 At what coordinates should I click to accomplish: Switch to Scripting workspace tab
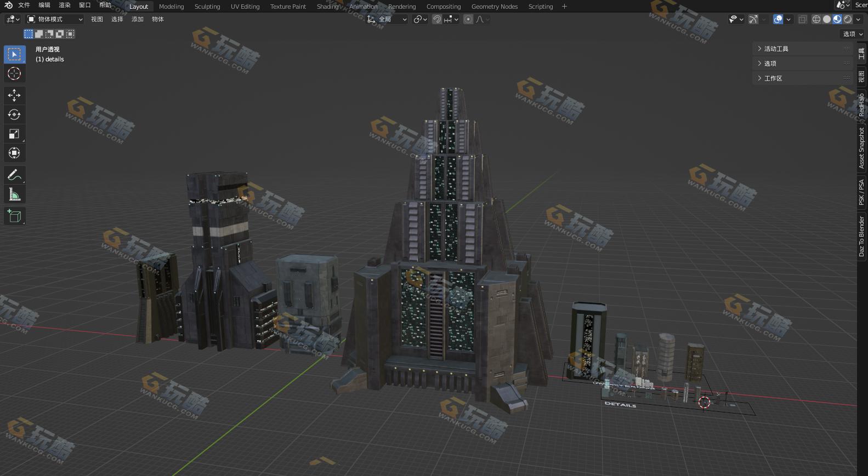[x=541, y=7]
